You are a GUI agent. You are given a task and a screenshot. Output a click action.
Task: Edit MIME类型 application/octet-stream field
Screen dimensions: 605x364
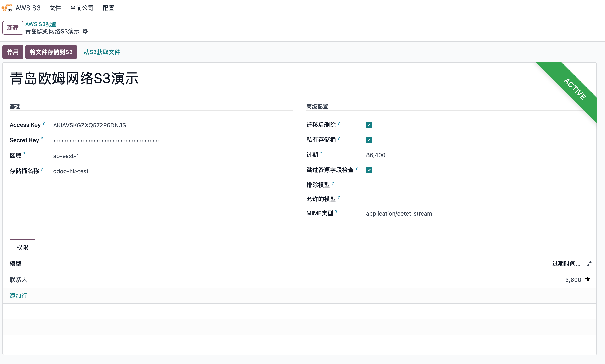coord(478,214)
